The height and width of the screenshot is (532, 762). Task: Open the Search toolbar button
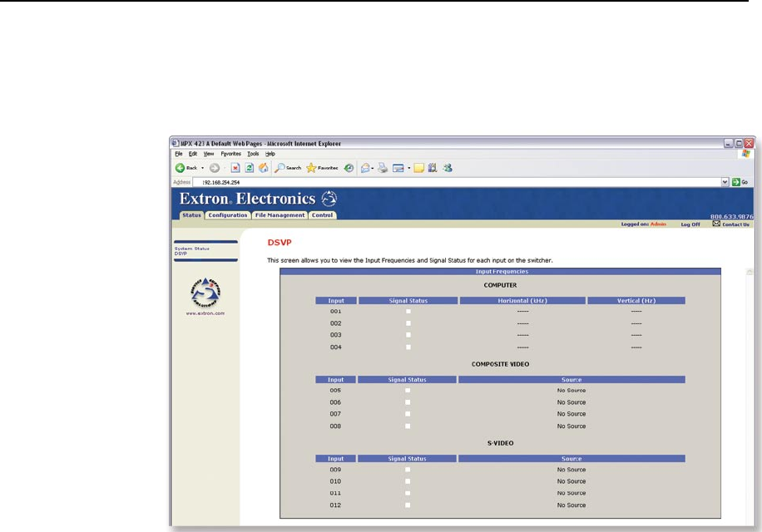[x=288, y=168]
